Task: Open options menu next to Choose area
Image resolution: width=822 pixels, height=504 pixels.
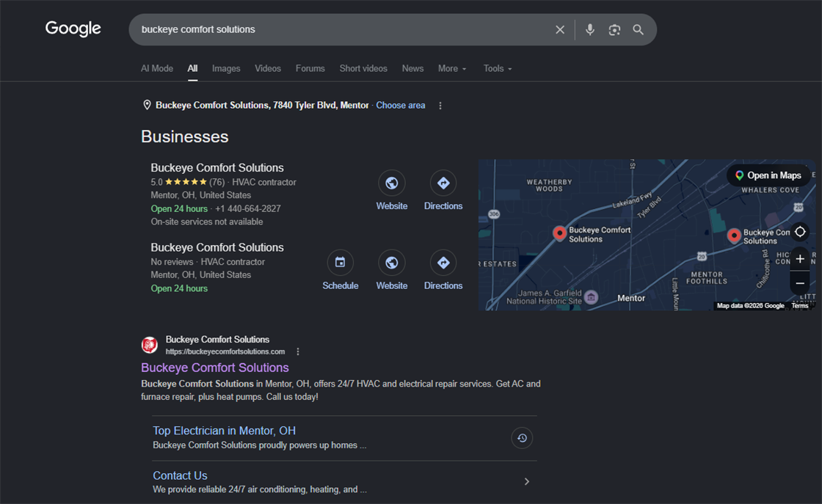Action: [440, 106]
